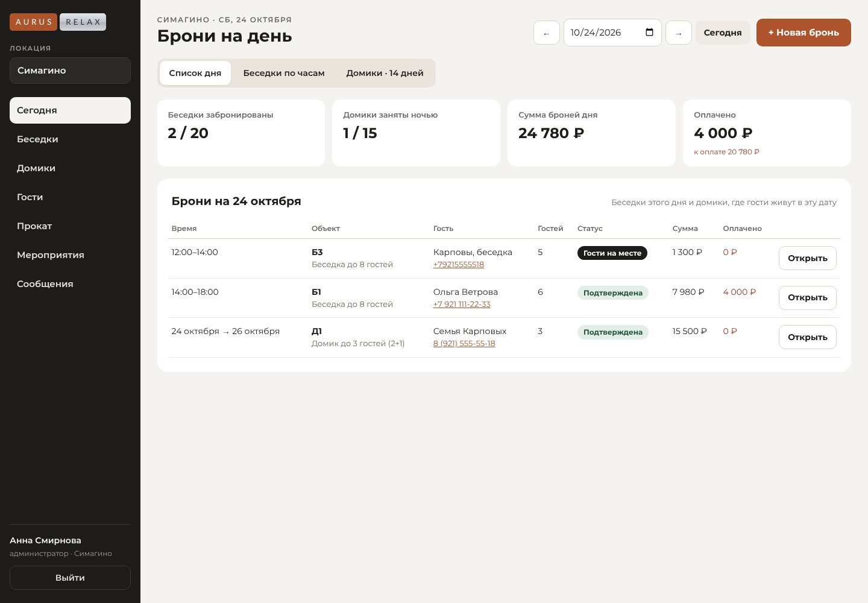868x603 pixels.
Task: Open Сегодня in the sidebar
Action: pyautogui.click(x=70, y=110)
